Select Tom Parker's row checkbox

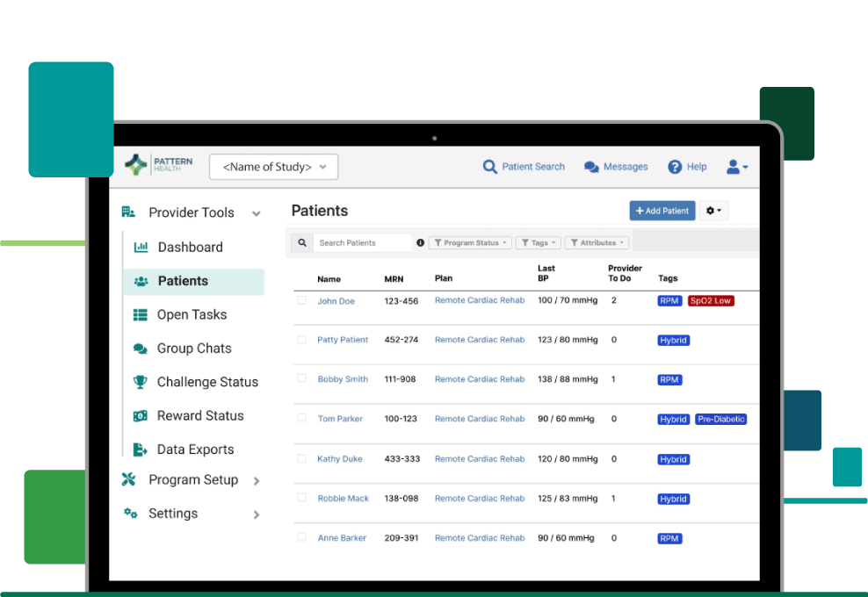301,419
